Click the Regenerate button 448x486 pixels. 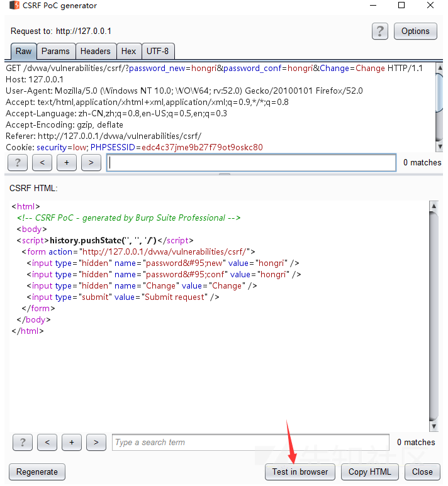point(37,472)
